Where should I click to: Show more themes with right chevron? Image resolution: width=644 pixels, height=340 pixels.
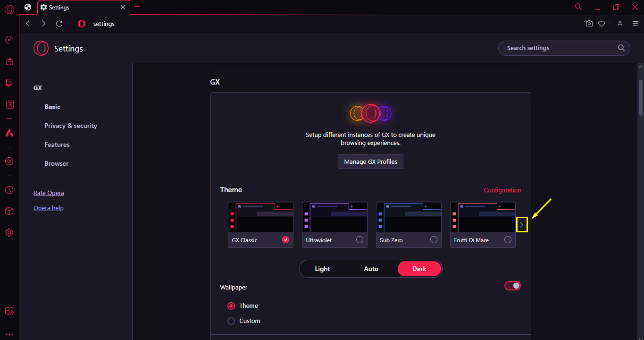pyautogui.click(x=521, y=225)
